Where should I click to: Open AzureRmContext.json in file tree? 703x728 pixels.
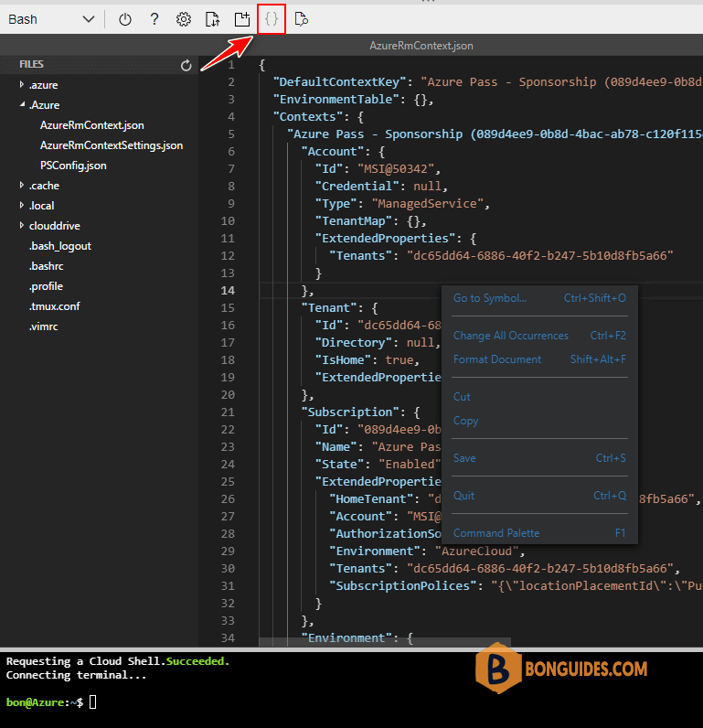(92, 125)
